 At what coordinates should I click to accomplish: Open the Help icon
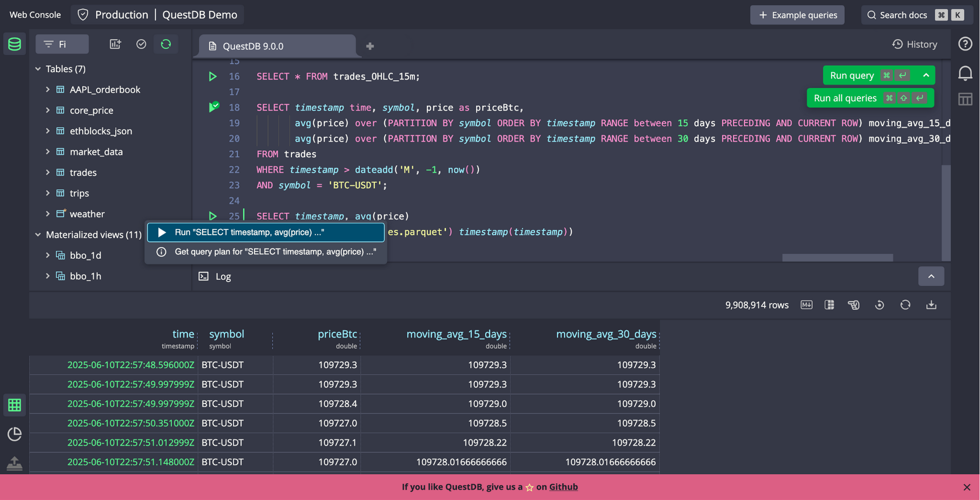[x=965, y=44]
